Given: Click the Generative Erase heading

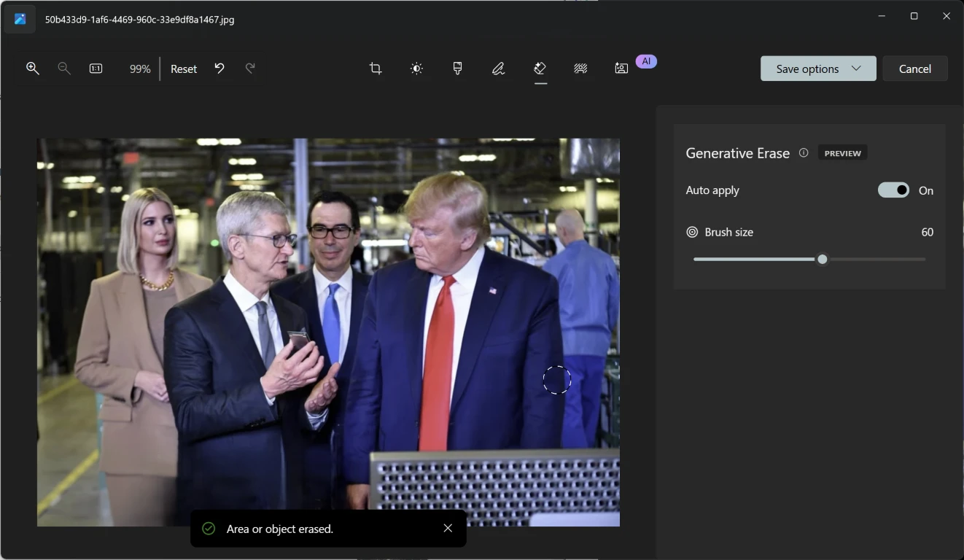Looking at the screenshot, I should (737, 153).
